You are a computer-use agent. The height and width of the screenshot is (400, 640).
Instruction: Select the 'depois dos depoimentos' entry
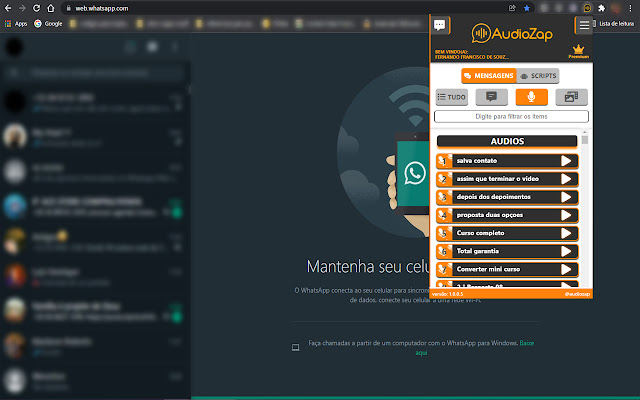click(507, 197)
